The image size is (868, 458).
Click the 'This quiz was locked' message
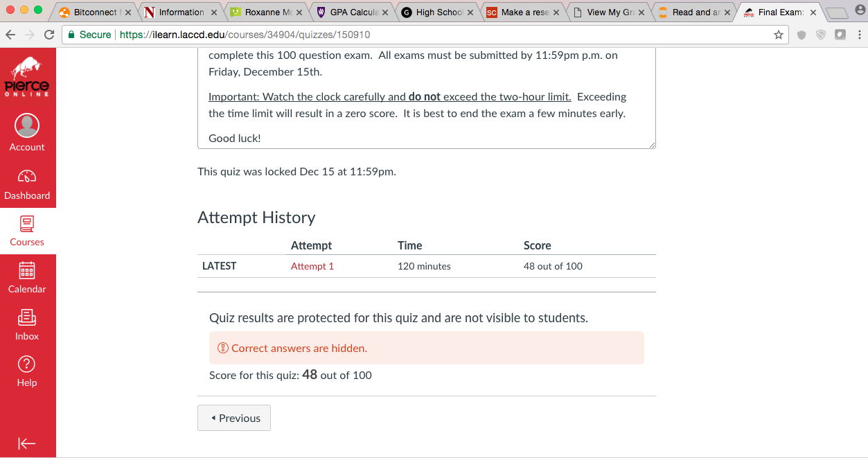[296, 171]
